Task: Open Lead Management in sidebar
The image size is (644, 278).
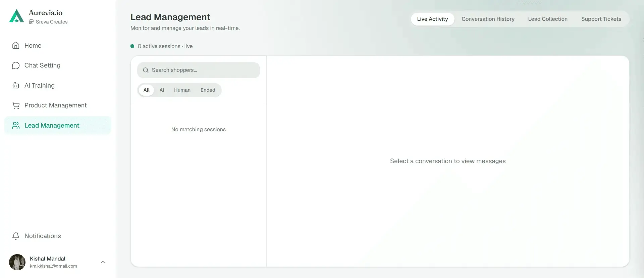Action: (58, 125)
